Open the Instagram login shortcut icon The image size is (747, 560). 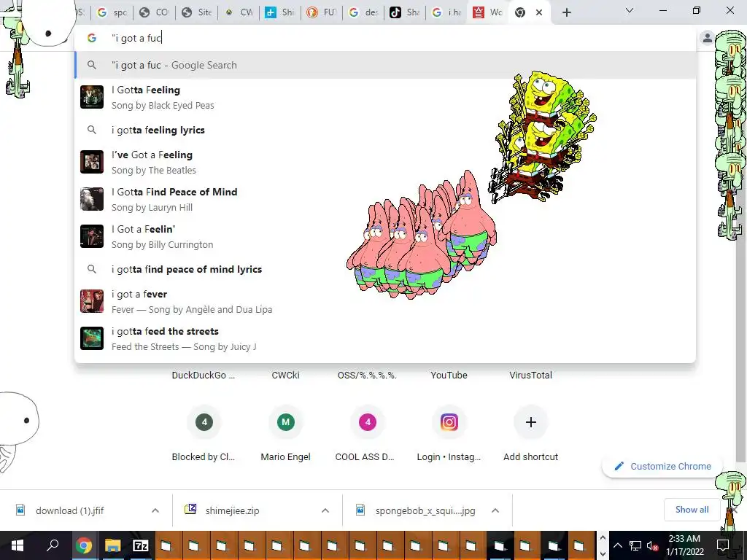449,422
